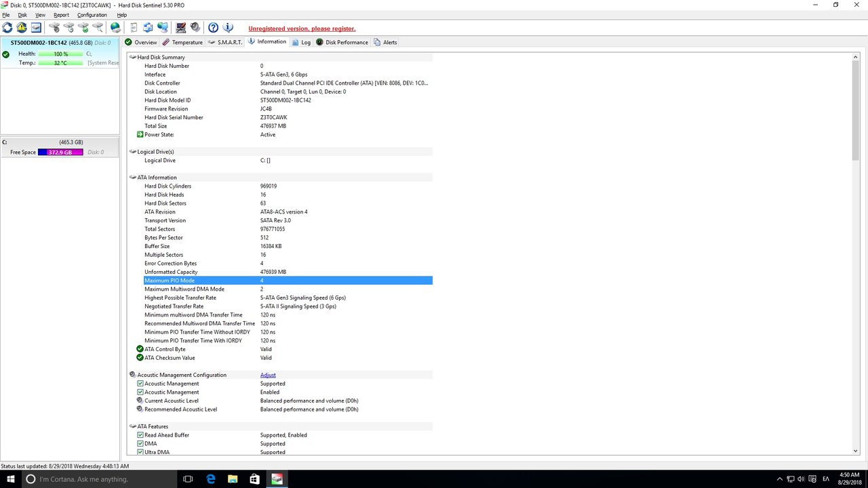
Task: Click the blue info icon in the toolbar
Action: pos(229,28)
